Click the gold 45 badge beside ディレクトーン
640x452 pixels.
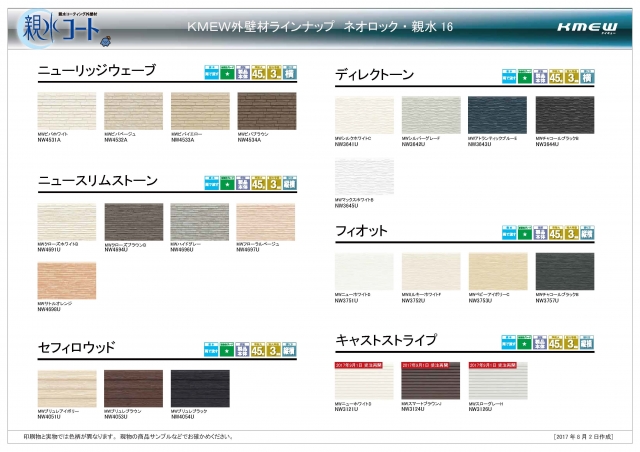coord(556,76)
